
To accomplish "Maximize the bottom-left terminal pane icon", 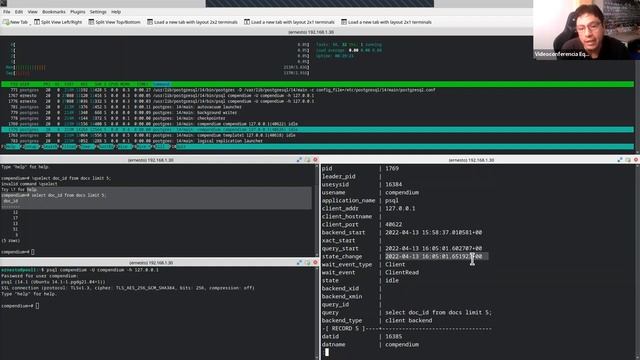I will [300, 262].
